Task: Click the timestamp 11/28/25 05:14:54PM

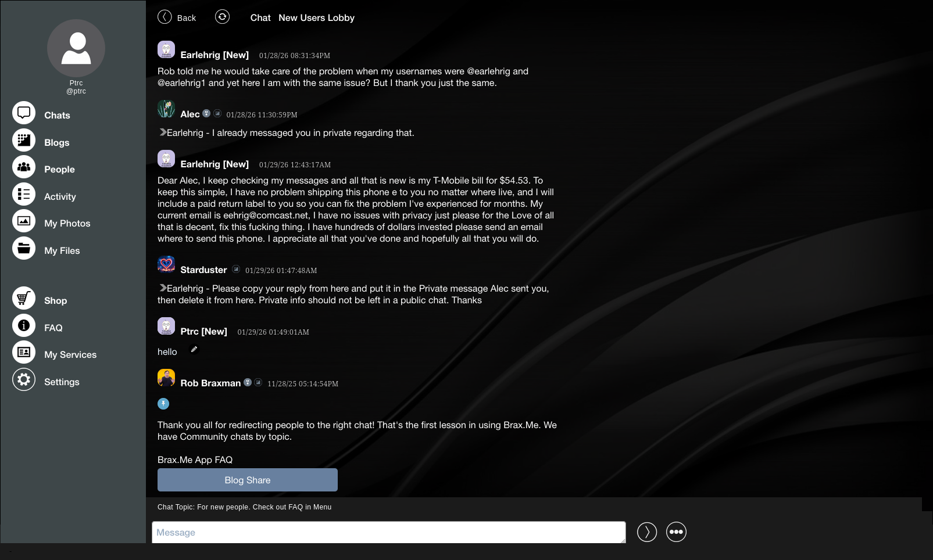Action: point(303,383)
